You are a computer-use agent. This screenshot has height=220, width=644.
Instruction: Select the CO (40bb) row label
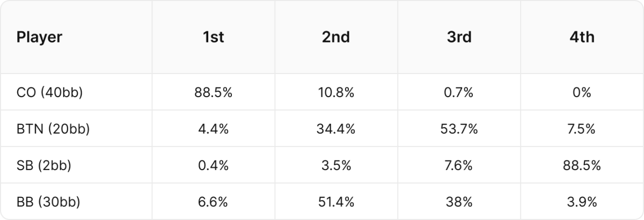[50, 93]
